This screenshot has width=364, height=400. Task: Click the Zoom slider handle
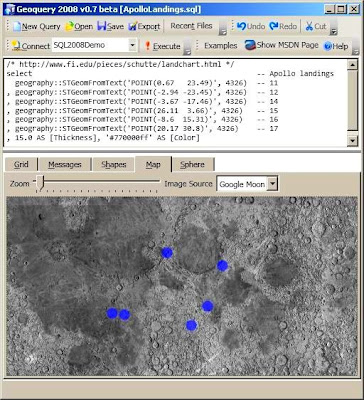coord(40,183)
